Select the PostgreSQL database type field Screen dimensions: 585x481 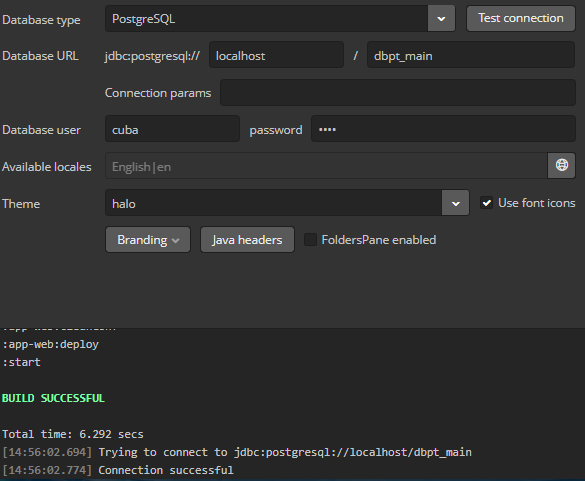(x=266, y=19)
